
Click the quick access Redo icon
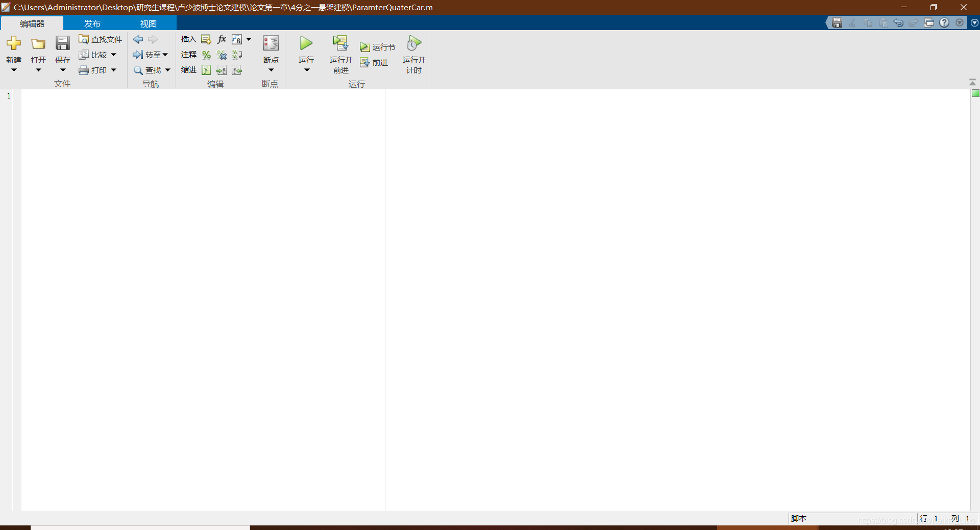[914, 22]
